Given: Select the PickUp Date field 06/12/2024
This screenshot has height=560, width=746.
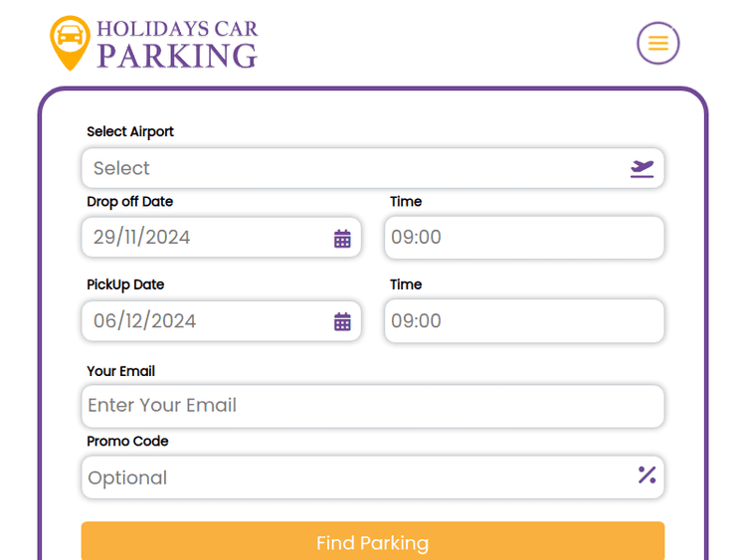Looking at the screenshot, I should pos(221,320).
